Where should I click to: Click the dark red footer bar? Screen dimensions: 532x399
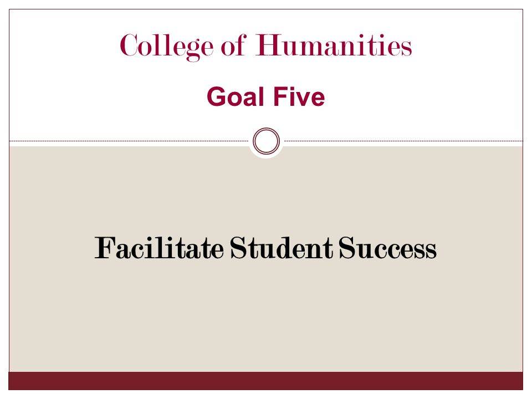pyautogui.click(x=265, y=381)
